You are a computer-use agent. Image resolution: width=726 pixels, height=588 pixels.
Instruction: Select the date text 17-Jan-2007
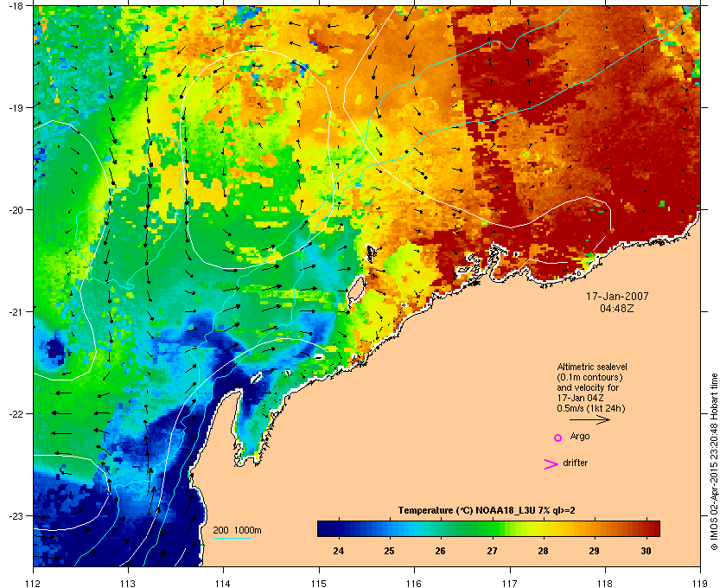coord(617,296)
